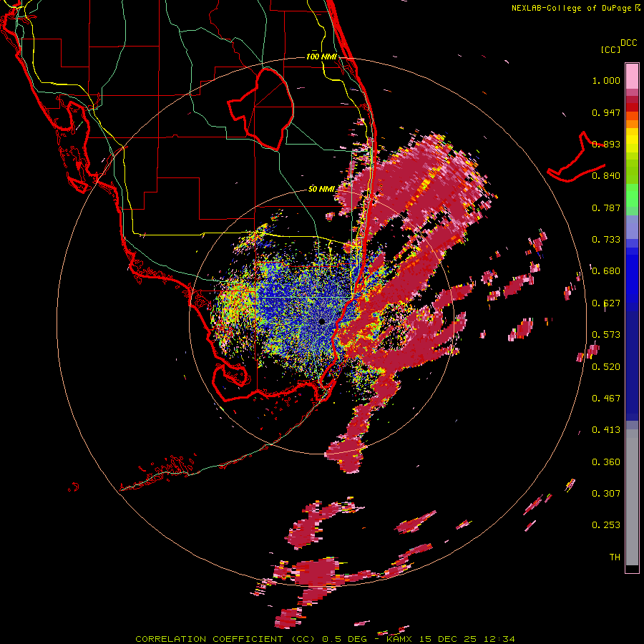The height and width of the screenshot is (644, 644).
Task: Click the 0.893 scale value
Action: (x=606, y=144)
